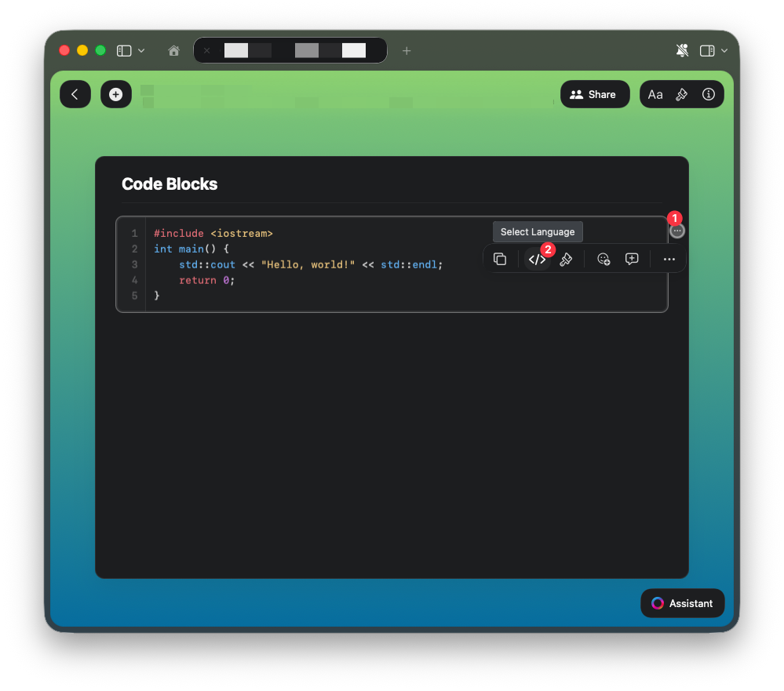
Task: Toggle the sidebar visibility
Action: (x=123, y=50)
